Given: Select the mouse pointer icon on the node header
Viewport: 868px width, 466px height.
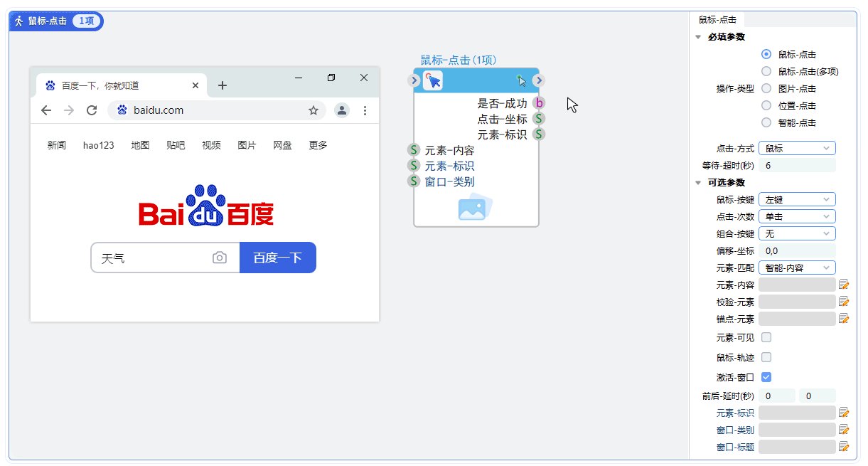Looking at the screenshot, I should (434, 81).
